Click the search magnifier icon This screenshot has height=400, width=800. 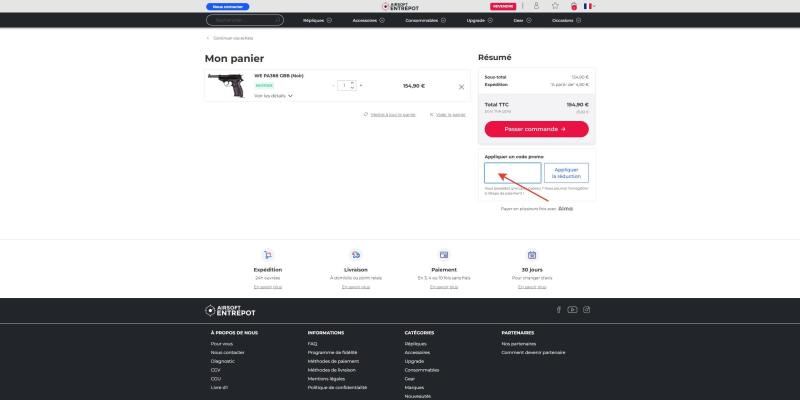tap(278, 20)
